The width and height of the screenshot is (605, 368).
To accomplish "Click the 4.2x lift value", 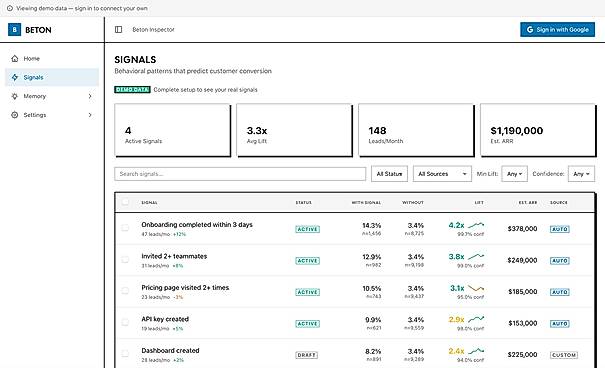I will (x=456, y=225).
